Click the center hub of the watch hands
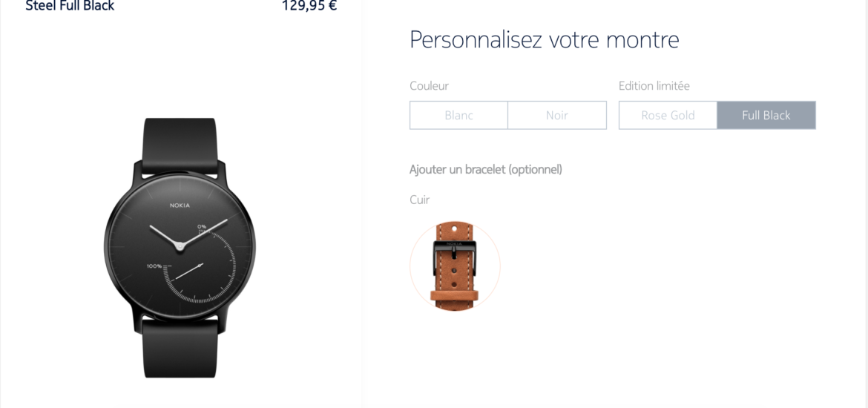This screenshot has height=408, width=868. (180, 245)
